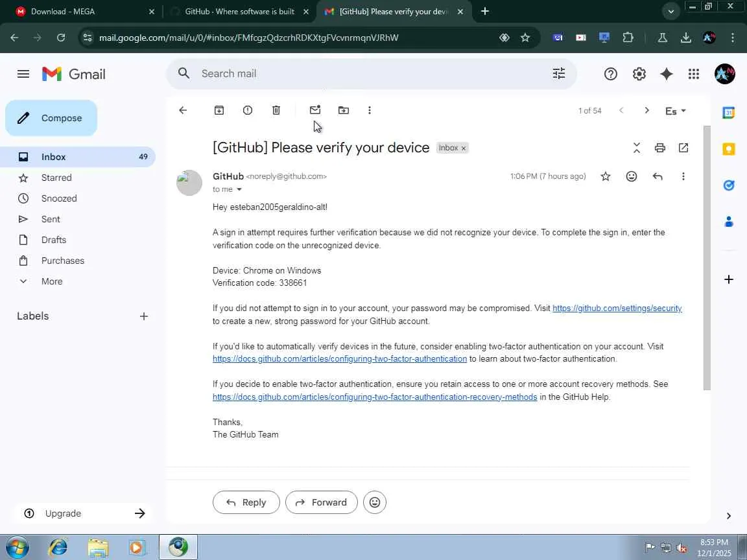Click the Search mail field
This screenshot has width=747, height=560.
372,74
